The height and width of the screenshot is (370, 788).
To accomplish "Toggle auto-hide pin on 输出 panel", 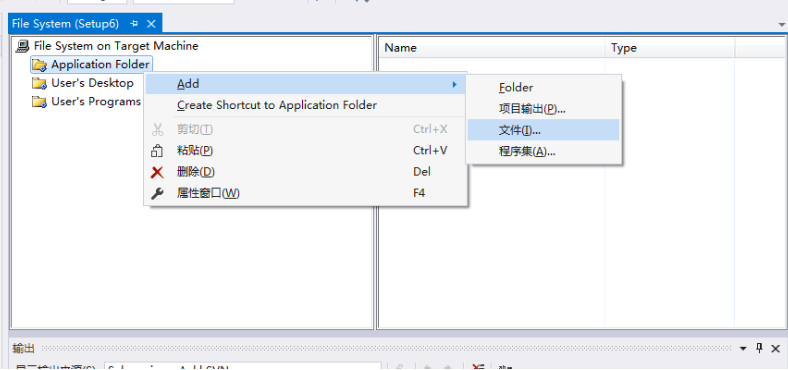I will pyautogui.click(x=759, y=348).
